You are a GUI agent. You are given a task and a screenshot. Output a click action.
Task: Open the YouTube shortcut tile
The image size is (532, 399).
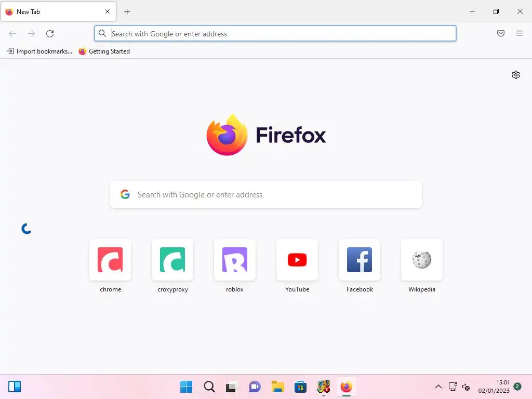(297, 267)
